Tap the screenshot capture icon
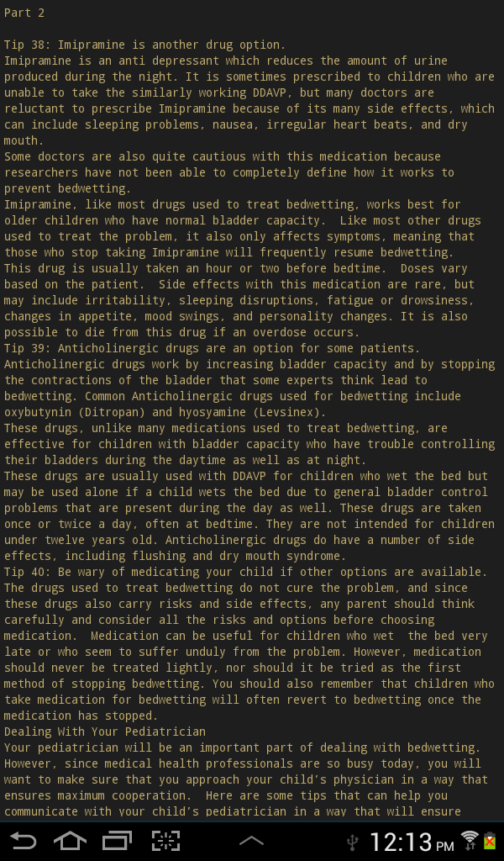Image resolution: width=504 pixels, height=861 pixels. point(165,841)
